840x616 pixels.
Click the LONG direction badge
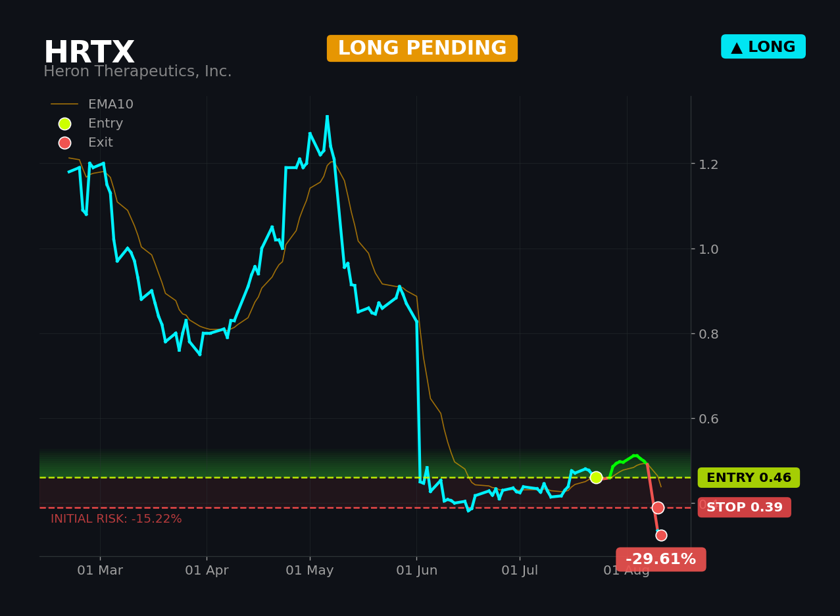click(763, 47)
